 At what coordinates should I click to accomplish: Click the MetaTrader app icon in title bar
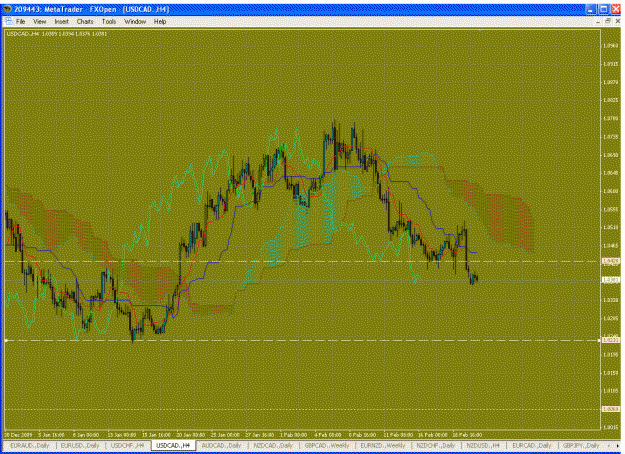7,9
